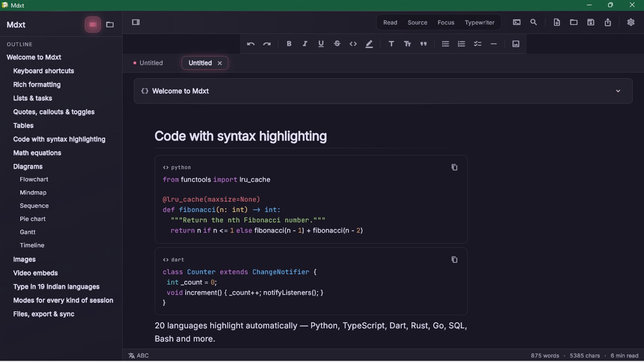Navigate to Quotes, callouts & toggles

pos(54,112)
